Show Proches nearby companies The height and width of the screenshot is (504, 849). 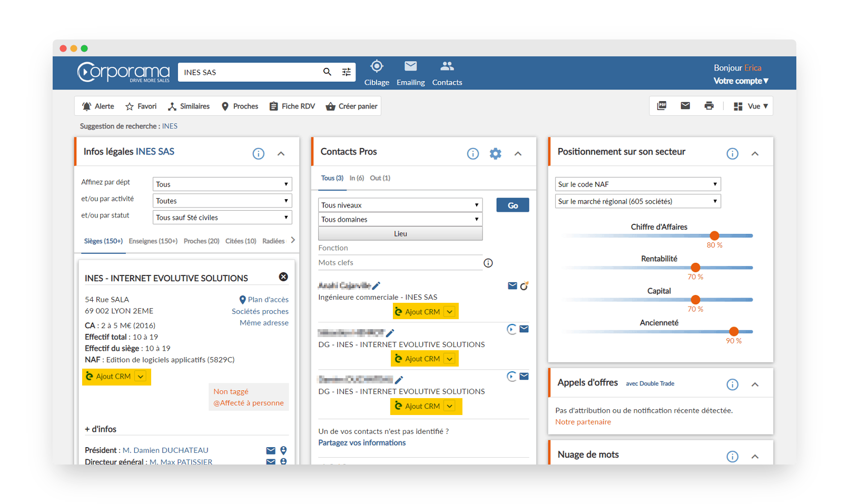click(240, 106)
